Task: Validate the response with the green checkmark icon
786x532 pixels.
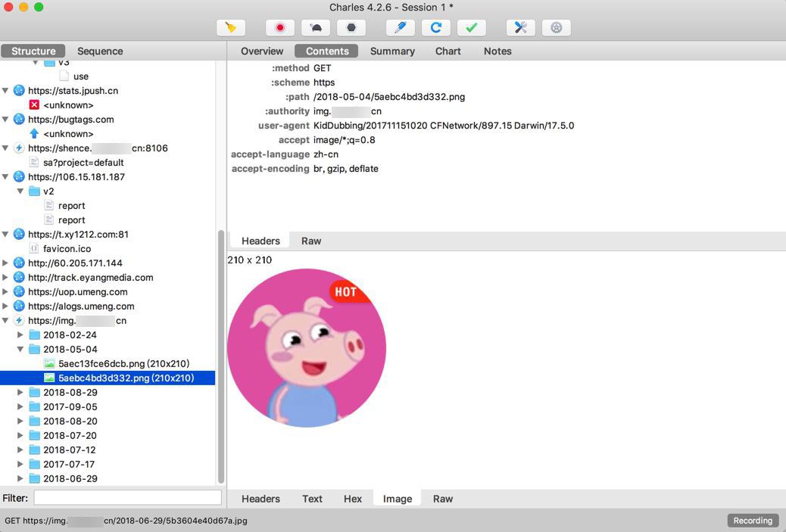Action: pos(472,27)
